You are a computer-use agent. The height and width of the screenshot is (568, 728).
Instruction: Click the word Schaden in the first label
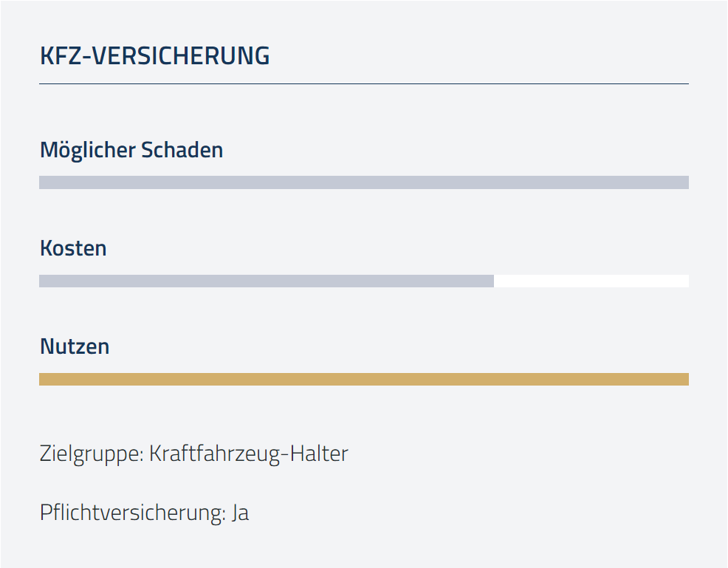point(182,150)
